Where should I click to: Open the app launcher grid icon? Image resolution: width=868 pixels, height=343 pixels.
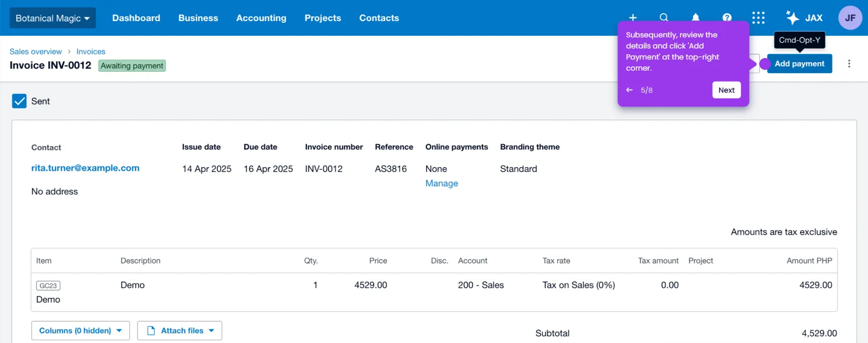[758, 18]
